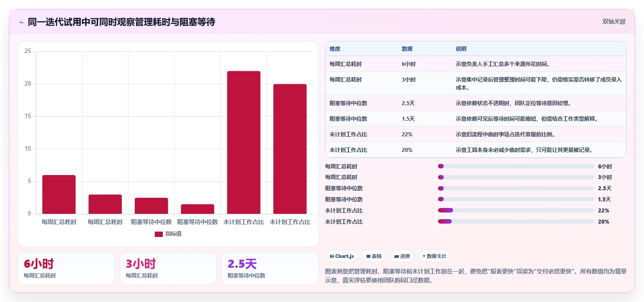644x302 pixels.
Task: Click the progress bar labeled 22%
Action: [516, 210]
